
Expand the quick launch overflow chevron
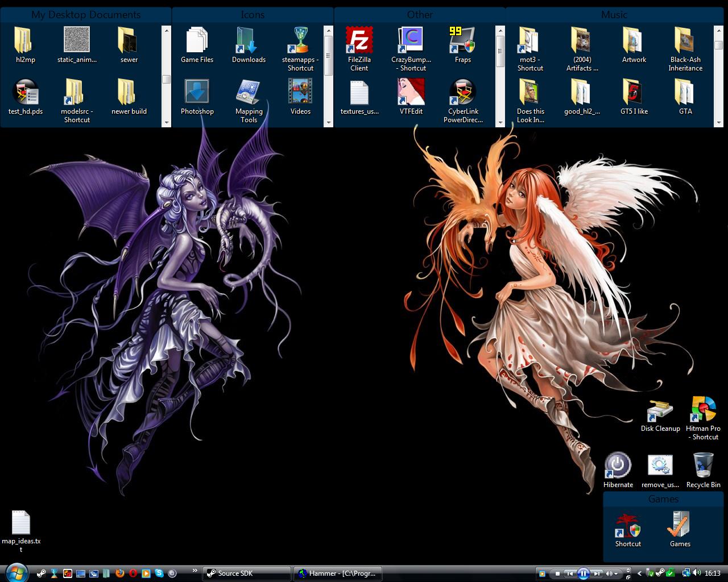[195, 572]
